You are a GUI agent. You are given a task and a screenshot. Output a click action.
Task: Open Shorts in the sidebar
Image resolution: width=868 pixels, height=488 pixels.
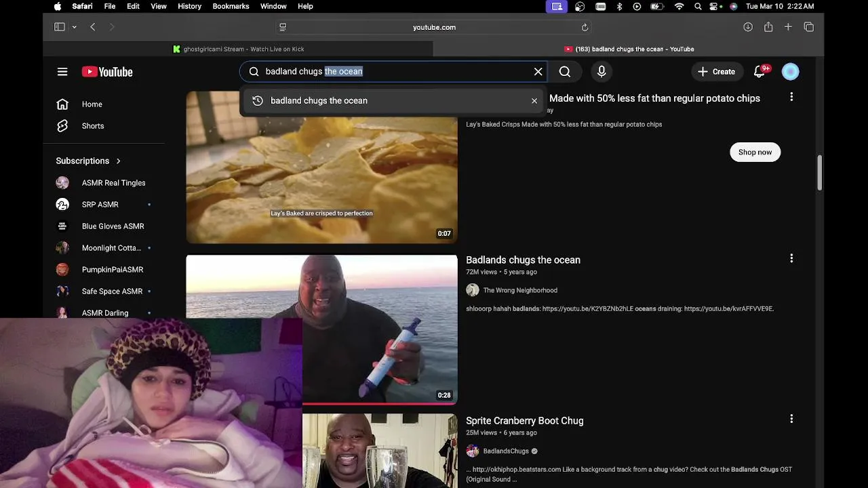92,126
